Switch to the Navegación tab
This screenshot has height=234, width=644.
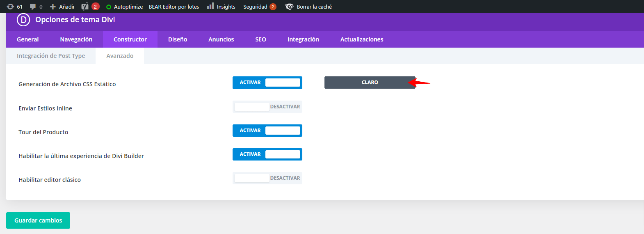click(x=76, y=39)
